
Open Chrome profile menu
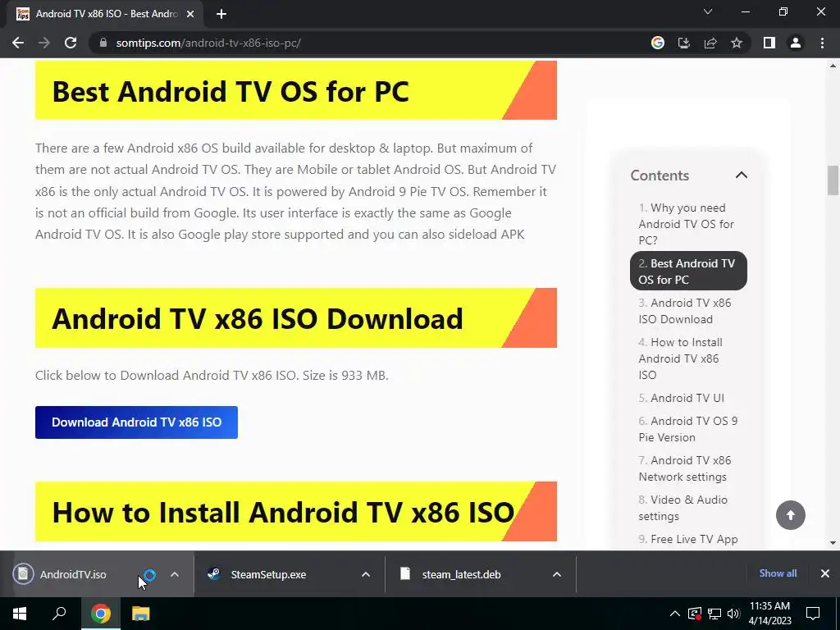coord(796,43)
